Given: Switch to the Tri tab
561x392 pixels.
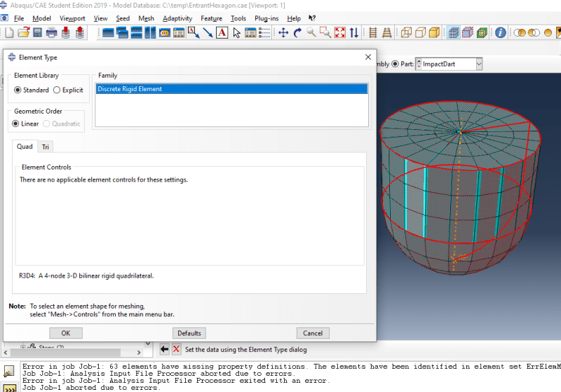Looking at the screenshot, I should click(45, 147).
